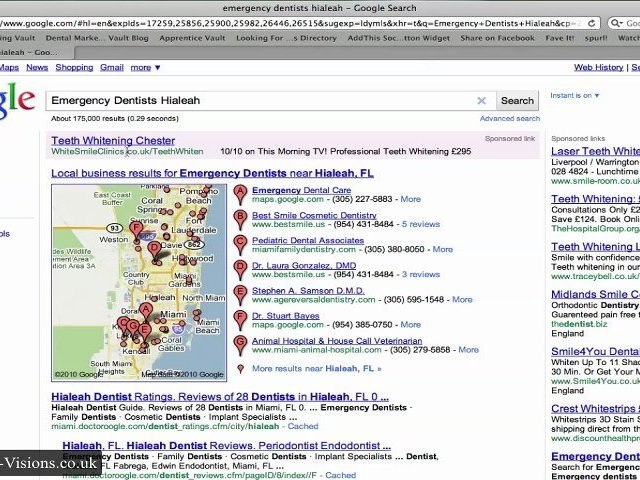This screenshot has width=640, height=480.
Task: Open Dr. Laura Gonzalez, DMD listing
Action: [304, 266]
